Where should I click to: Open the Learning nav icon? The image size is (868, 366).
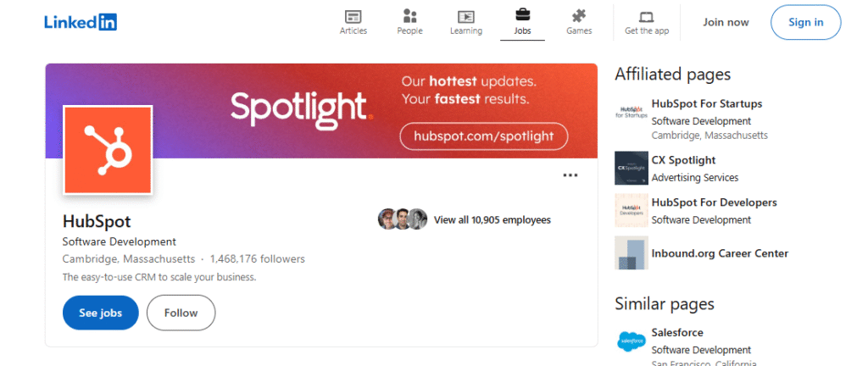click(x=465, y=17)
